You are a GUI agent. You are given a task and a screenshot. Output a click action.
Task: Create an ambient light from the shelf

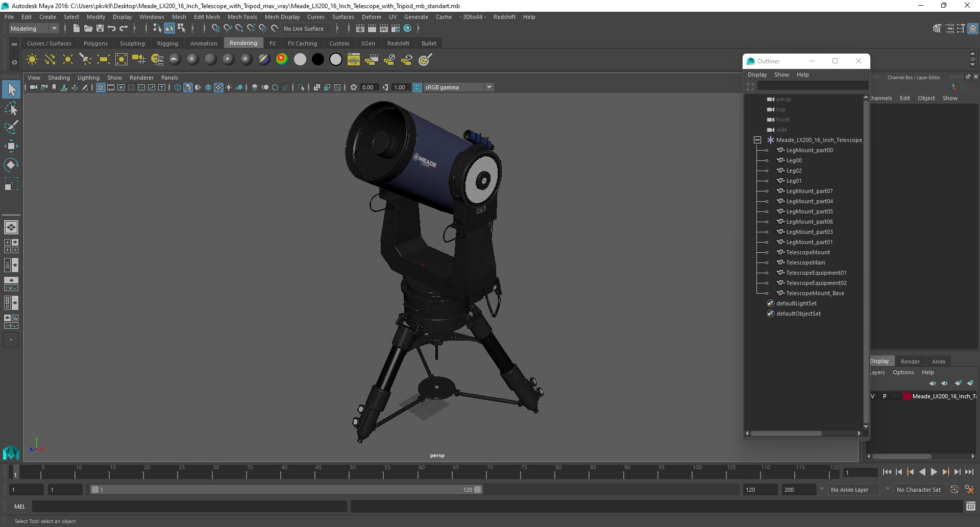32,60
